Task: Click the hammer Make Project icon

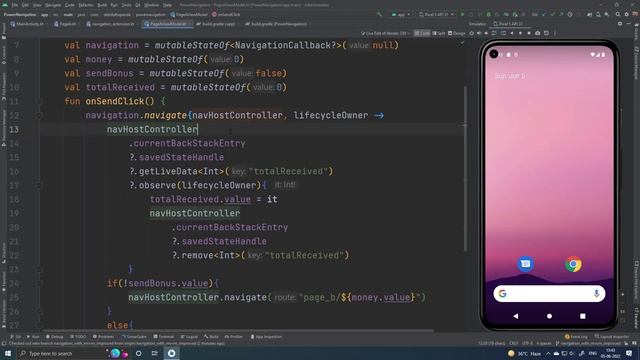Action: (380, 14)
